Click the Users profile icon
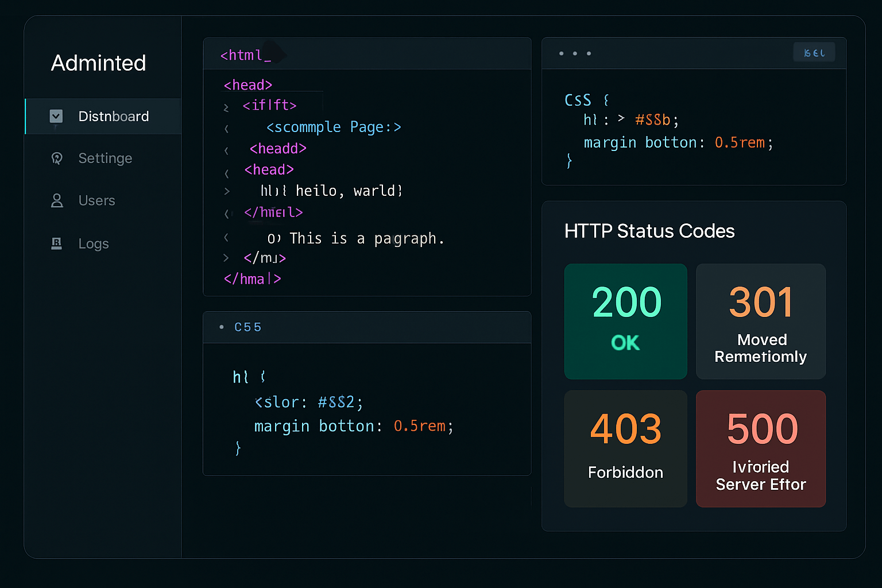The image size is (882, 588). point(56,200)
